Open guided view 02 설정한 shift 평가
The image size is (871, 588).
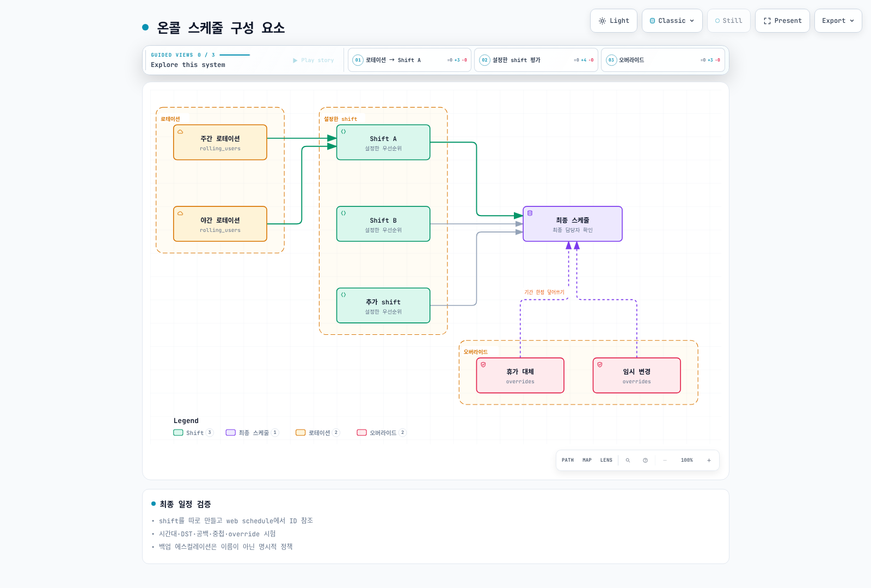[x=536, y=60]
